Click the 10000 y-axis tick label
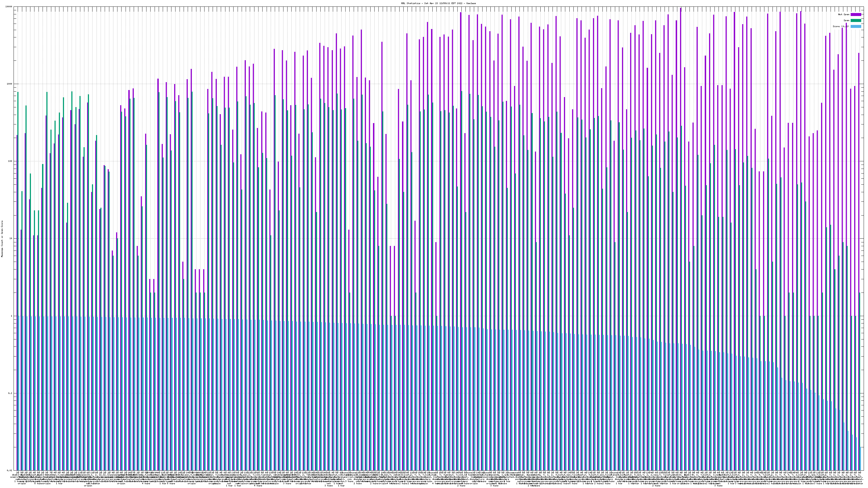 [x=9, y=7]
